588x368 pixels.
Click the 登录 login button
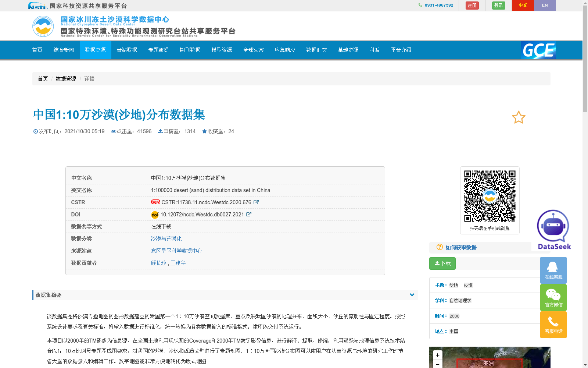click(x=499, y=6)
